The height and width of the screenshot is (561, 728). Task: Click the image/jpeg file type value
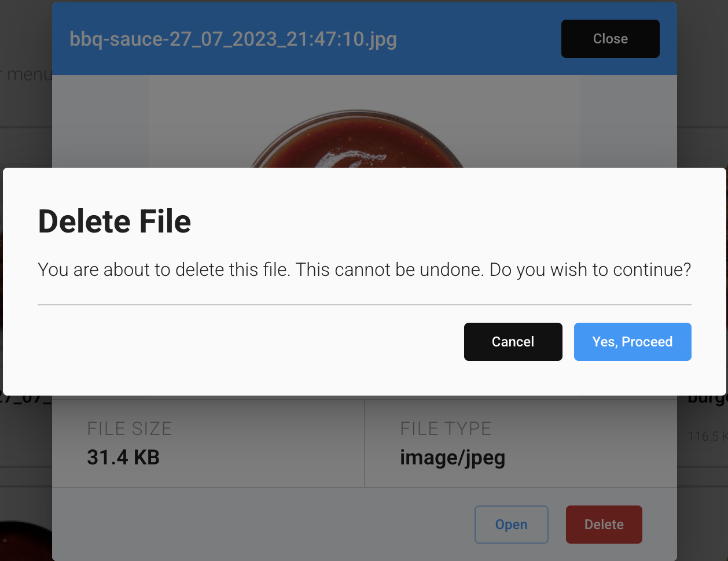point(453,458)
